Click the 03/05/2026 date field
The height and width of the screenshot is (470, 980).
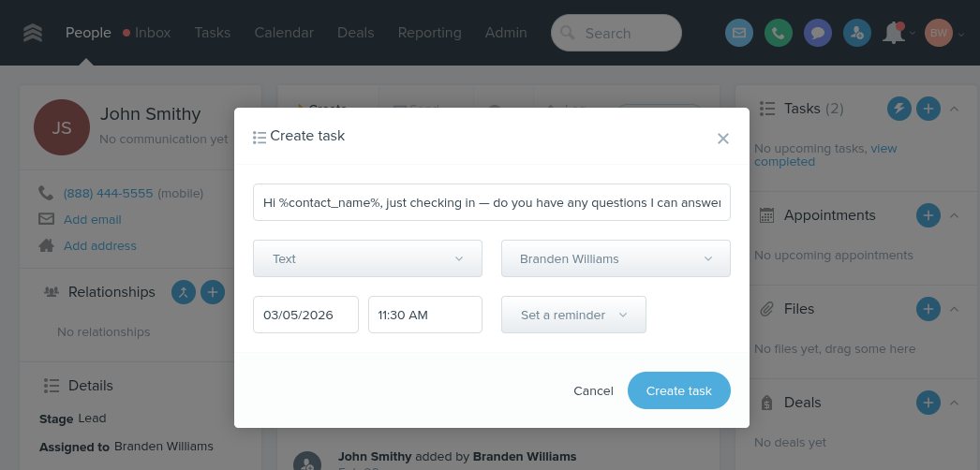(x=305, y=315)
